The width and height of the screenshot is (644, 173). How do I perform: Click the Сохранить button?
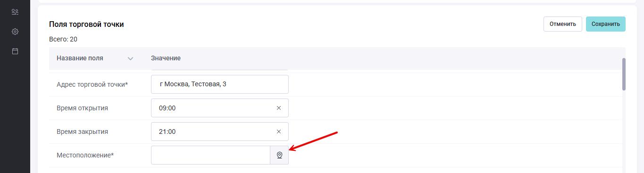[x=606, y=24]
